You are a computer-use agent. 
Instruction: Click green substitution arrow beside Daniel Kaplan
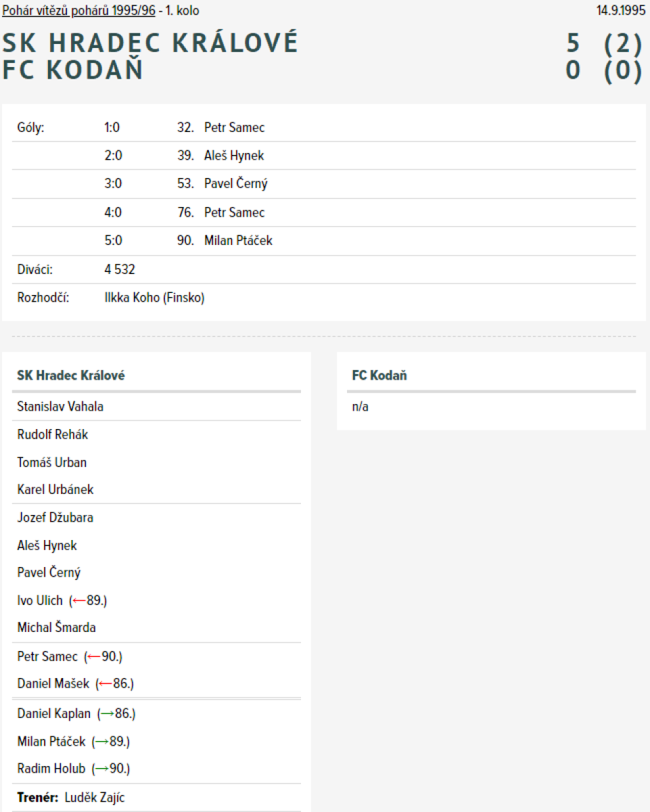point(106,714)
